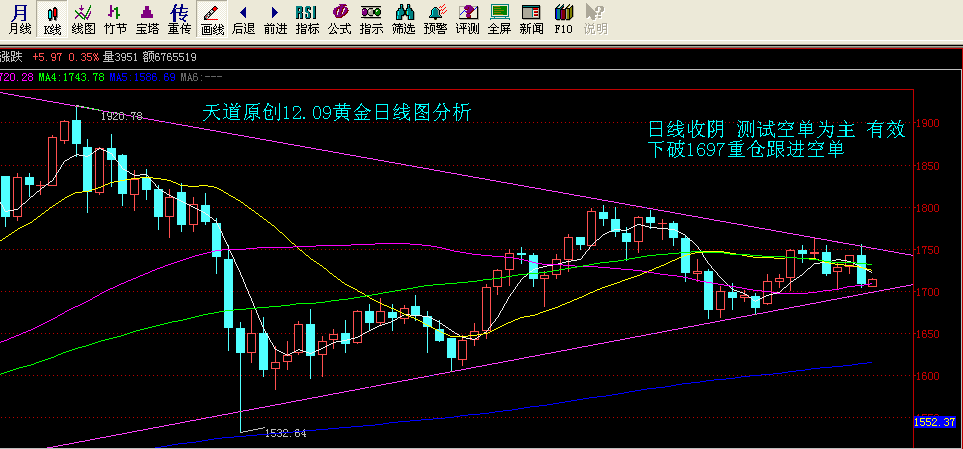Open the 公式 formula editor
The width and height of the screenshot is (963, 449).
pyautogui.click(x=339, y=20)
